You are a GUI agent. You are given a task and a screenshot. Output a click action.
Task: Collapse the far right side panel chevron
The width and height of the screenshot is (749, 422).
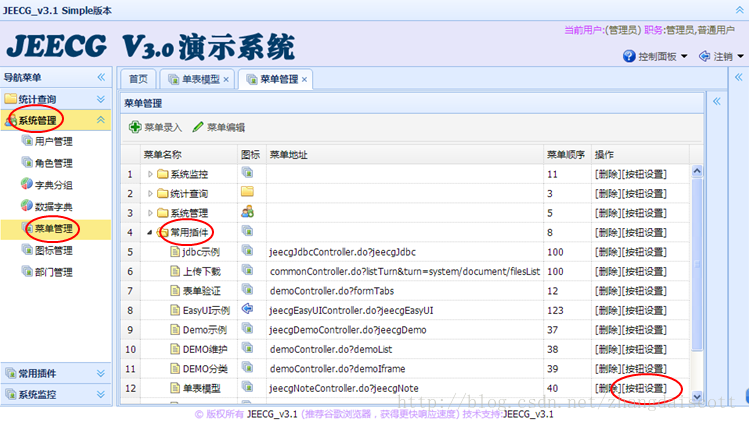(738, 77)
